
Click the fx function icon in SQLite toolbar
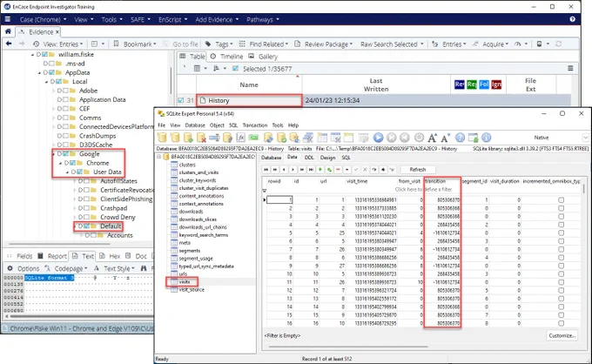pyautogui.click(x=241, y=138)
